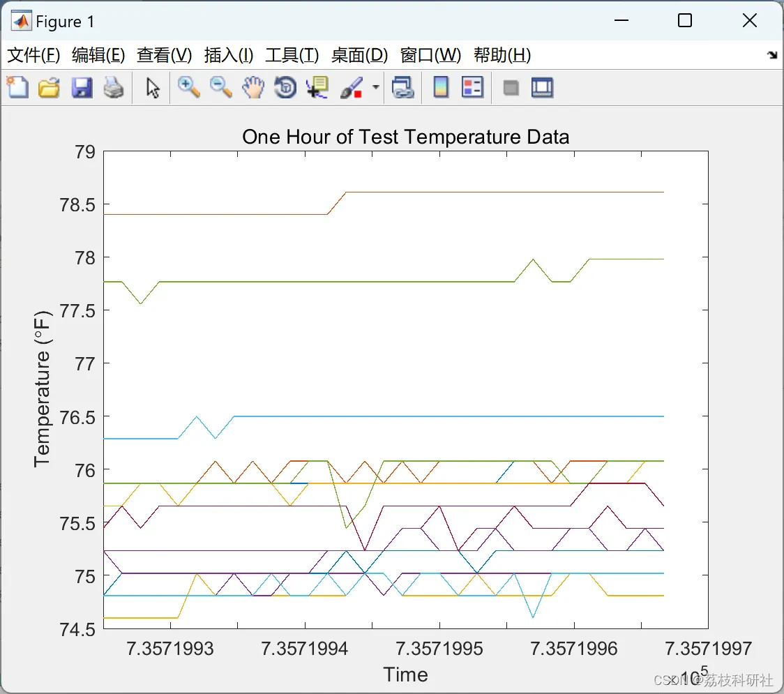Open the 编辑(E) menu
The width and height of the screenshot is (784, 694).
[x=98, y=55]
